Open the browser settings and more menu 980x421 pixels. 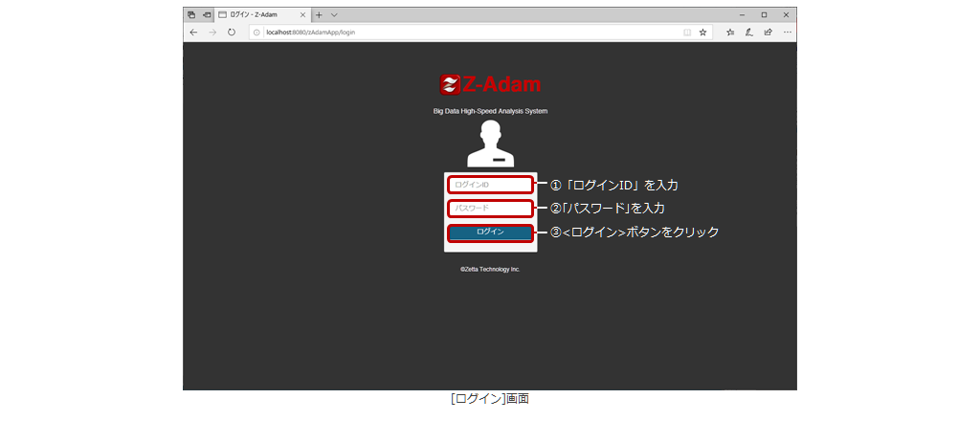787,33
